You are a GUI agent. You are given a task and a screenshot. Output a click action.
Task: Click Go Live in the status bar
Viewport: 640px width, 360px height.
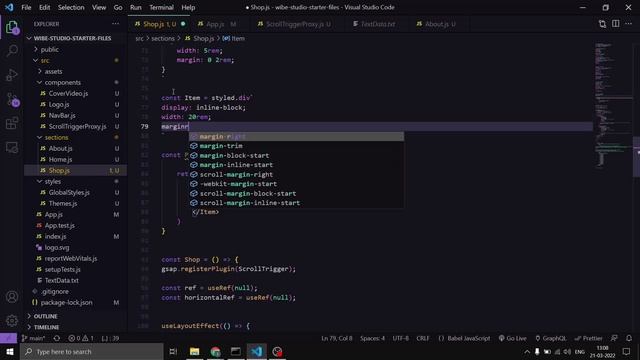pyautogui.click(x=513, y=338)
